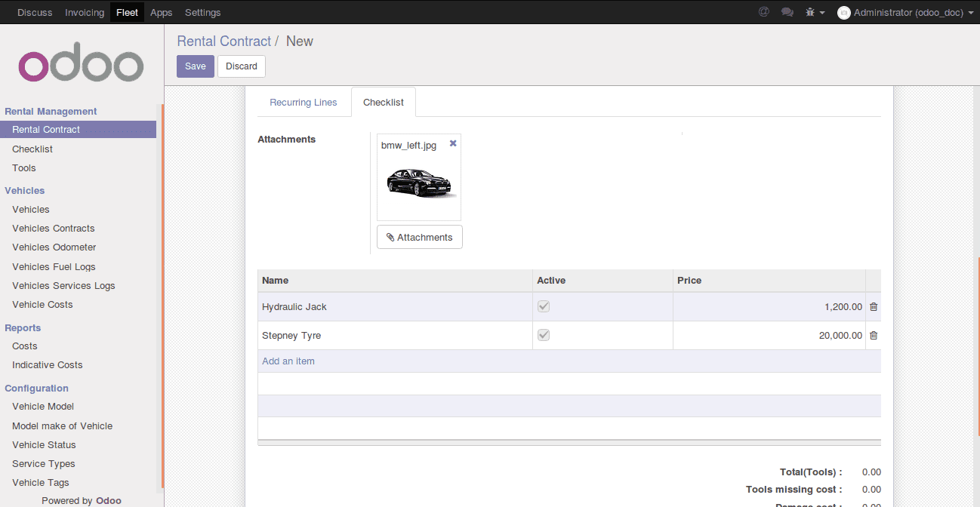Viewport: 980px width, 507px height.
Task: Click the Rental Management section header
Action: (51, 112)
